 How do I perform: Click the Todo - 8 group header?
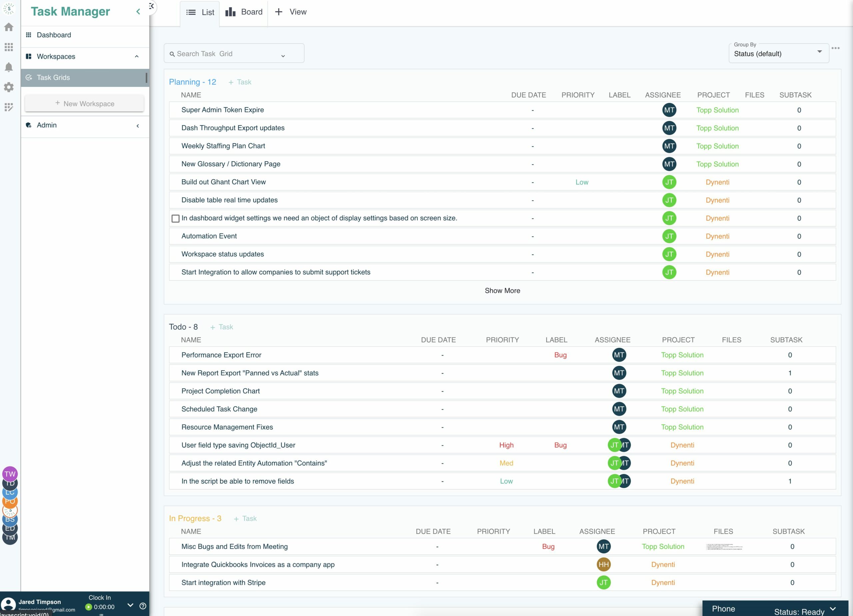coord(183,327)
